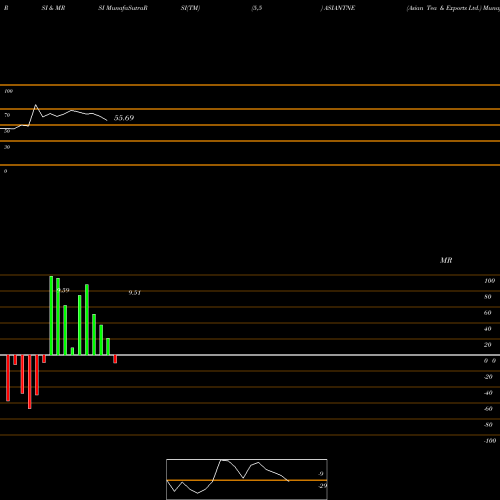500x500 pixels.
Task: Click the tallest green histogram bar
Action: pos(51,315)
